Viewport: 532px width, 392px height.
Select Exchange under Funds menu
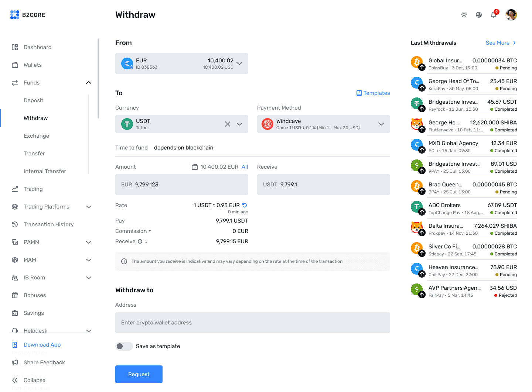point(36,136)
